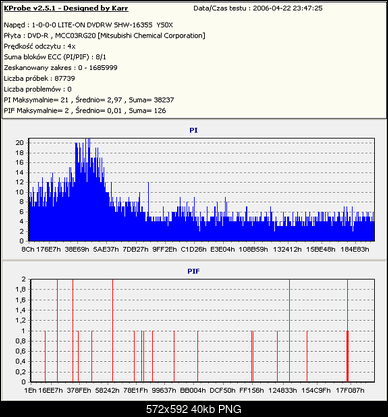The height and width of the screenshot is (417, 388).
Task: Click the 184E83h label on PI axis
Action: [x=355, y=249]
